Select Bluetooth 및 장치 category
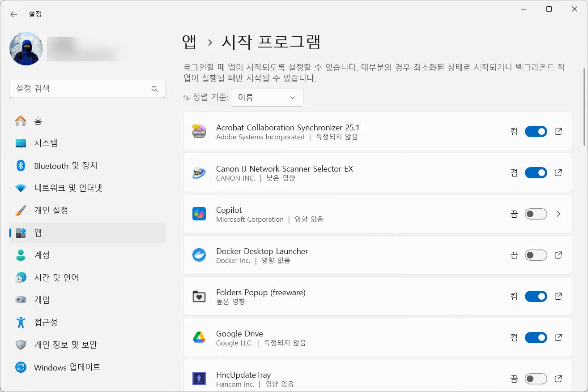 (87, 166)
